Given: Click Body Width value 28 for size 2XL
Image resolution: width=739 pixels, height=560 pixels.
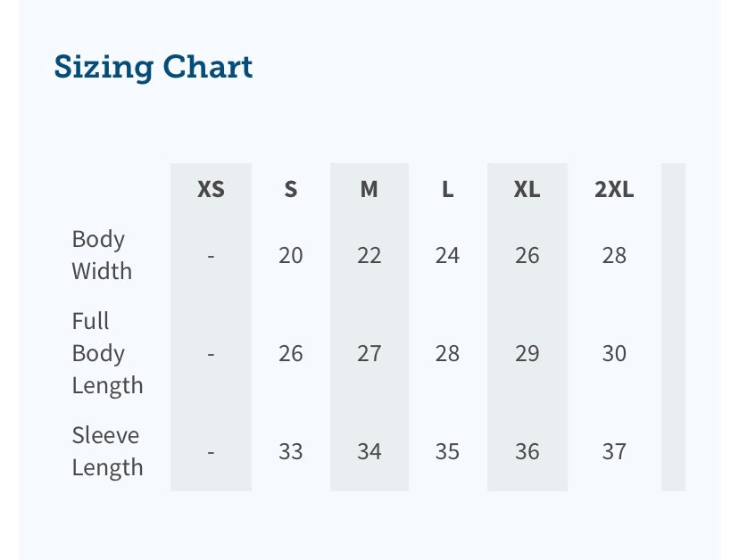Looking at the screenshot, I should coord(614,256).
